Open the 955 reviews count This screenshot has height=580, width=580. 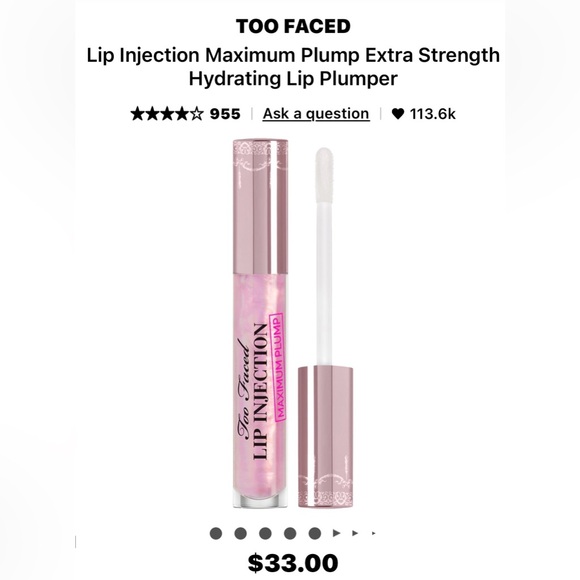pyautogui.click(x=225, y=114)
